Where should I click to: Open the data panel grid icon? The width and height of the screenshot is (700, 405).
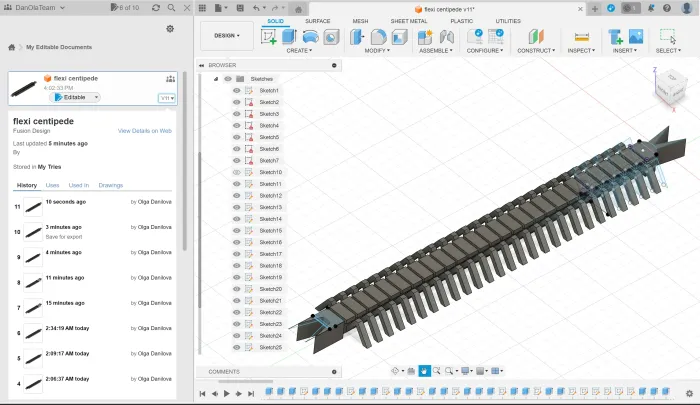click(202, 8)
